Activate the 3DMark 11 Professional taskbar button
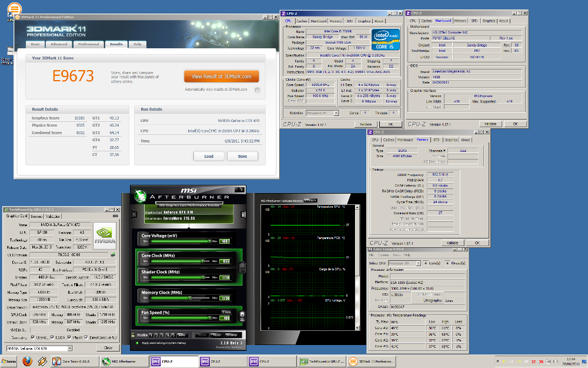 370,362
